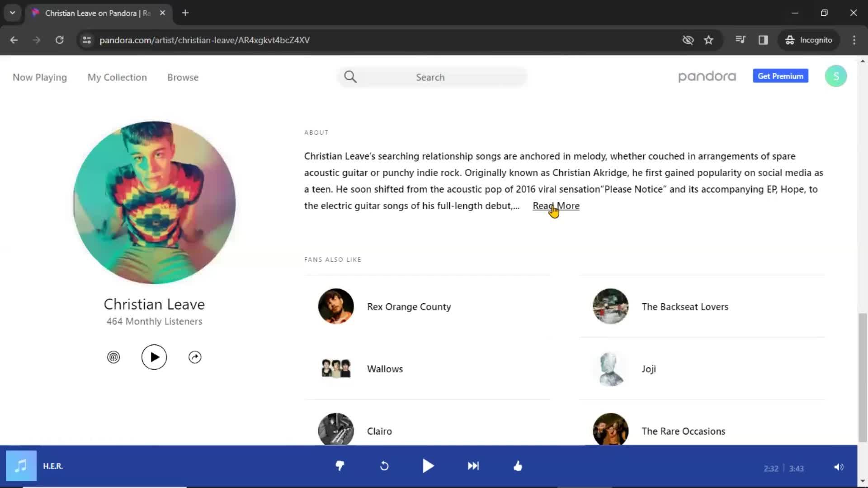The image size is (868, 488).
Task: Click the search magnifier icon
Action: point(350,77)
